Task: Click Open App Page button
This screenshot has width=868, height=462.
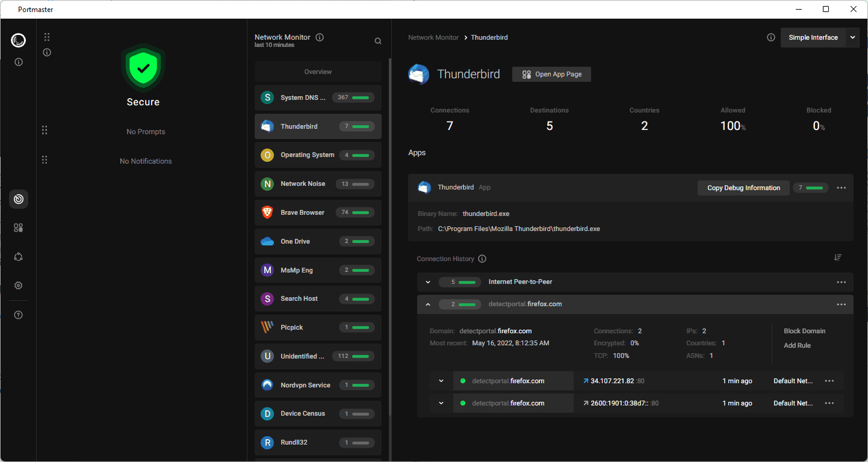Action: point(551,74)
